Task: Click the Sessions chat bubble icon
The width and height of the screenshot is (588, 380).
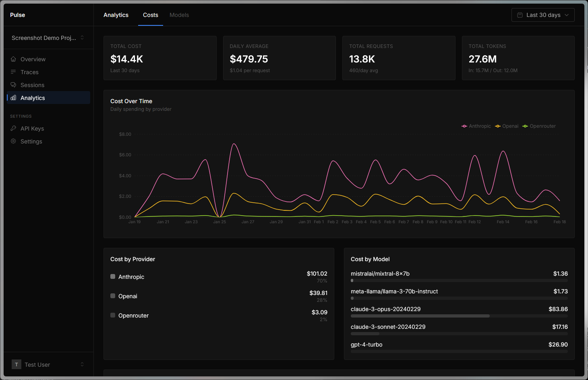Action: point(13,85)
